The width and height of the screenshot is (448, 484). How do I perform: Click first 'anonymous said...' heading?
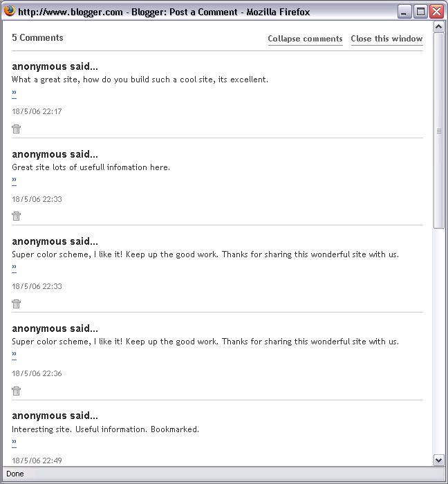(55, 66)
